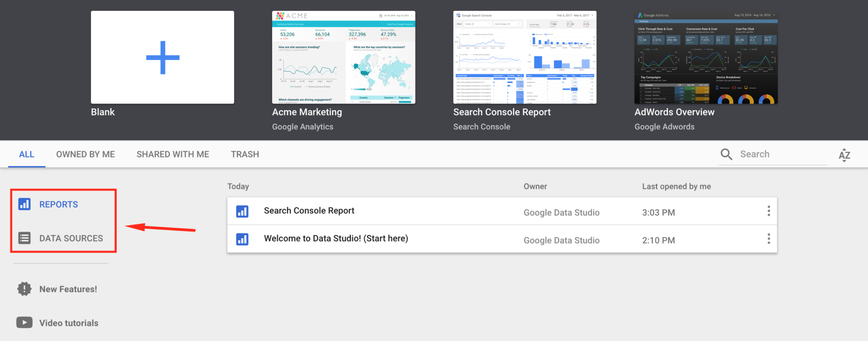Open Welcome to Data Studio! (Start here)
The height and width of the screenshot is (341, 868).
coord(336,238)
